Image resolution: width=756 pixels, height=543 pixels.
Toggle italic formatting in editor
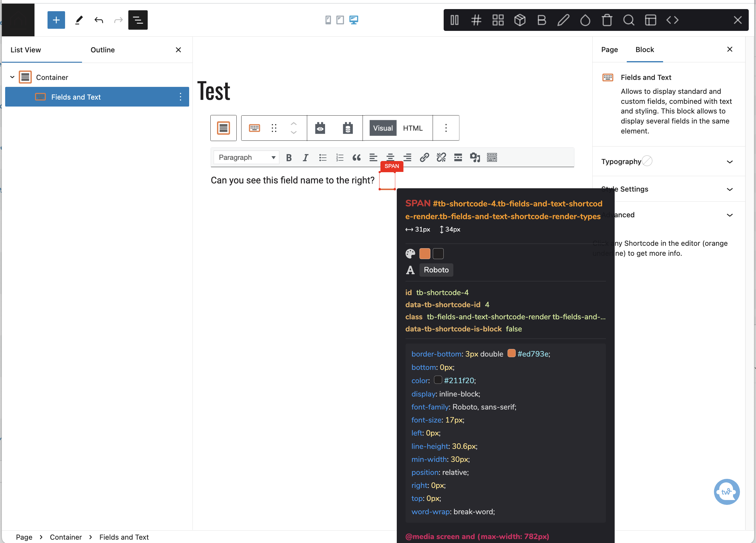pos(305,157)
